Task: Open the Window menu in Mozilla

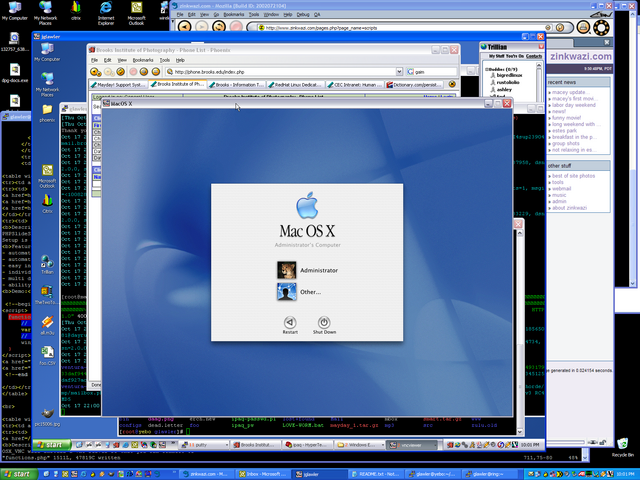Action: tap(271, 14)
